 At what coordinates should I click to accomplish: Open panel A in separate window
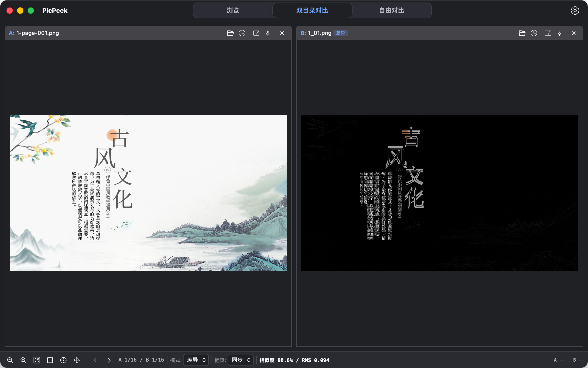256,33
